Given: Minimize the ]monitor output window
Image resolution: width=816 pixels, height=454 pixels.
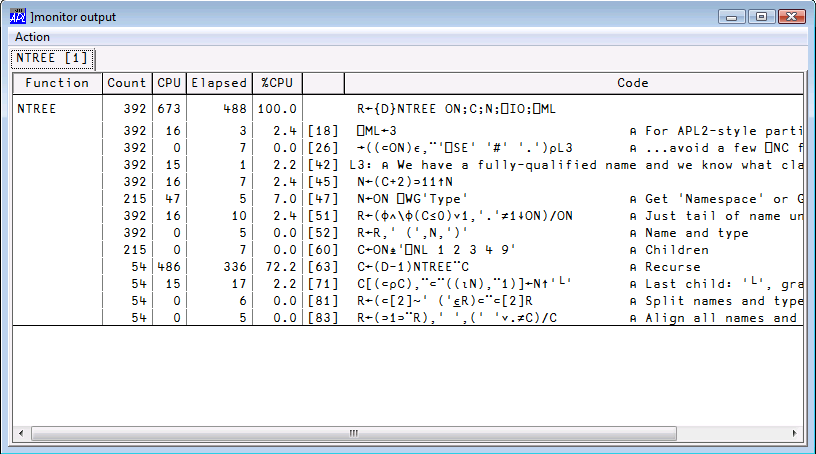Looking at the screenshot, I should (732, 17).
